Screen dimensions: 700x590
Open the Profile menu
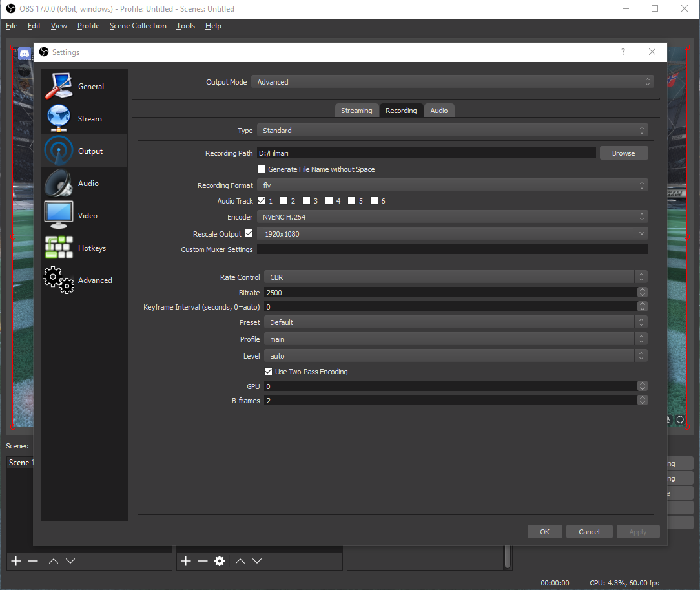click(88, 26)
